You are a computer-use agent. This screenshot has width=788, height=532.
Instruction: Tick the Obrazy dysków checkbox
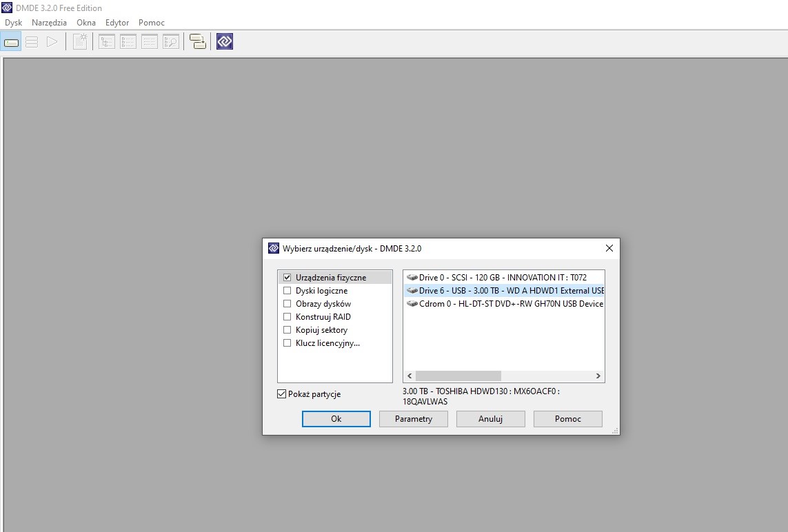pyautogui.click(x=287, y=303)
